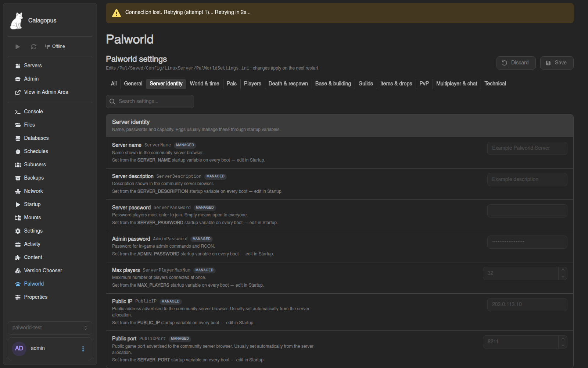Viewport: 588px width, 368px height.
Task: Switch to the Guilds tab
Action: [x=366, y=84]
